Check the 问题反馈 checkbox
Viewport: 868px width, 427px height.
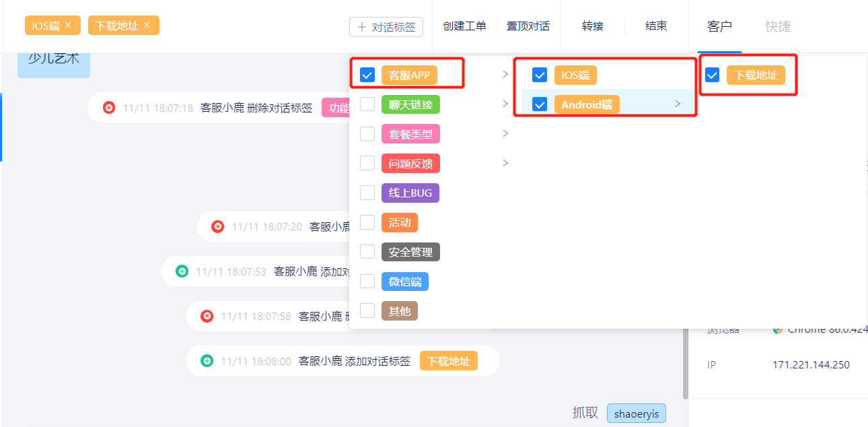click(x=367, y=163)
